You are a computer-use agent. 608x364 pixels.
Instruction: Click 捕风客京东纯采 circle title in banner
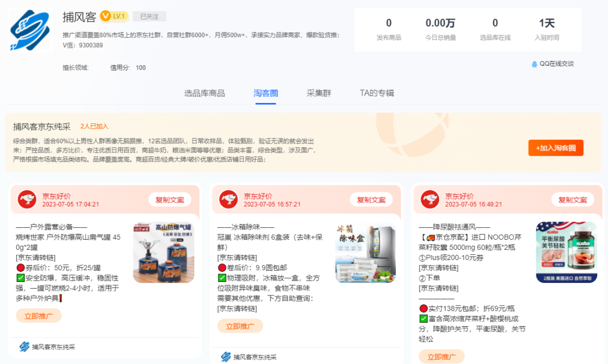tap(42, 127)
